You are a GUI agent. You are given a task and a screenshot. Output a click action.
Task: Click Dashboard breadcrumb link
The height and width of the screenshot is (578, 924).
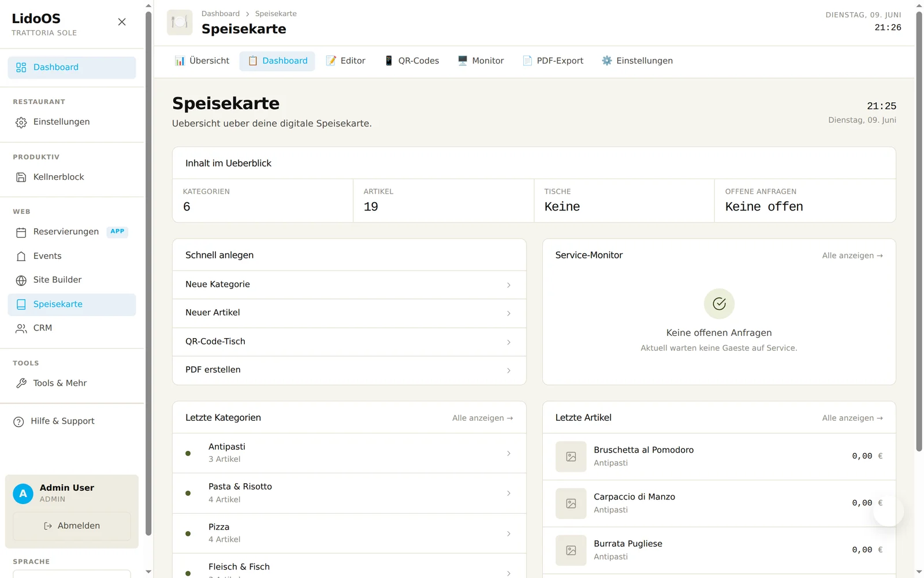[221, 14]
